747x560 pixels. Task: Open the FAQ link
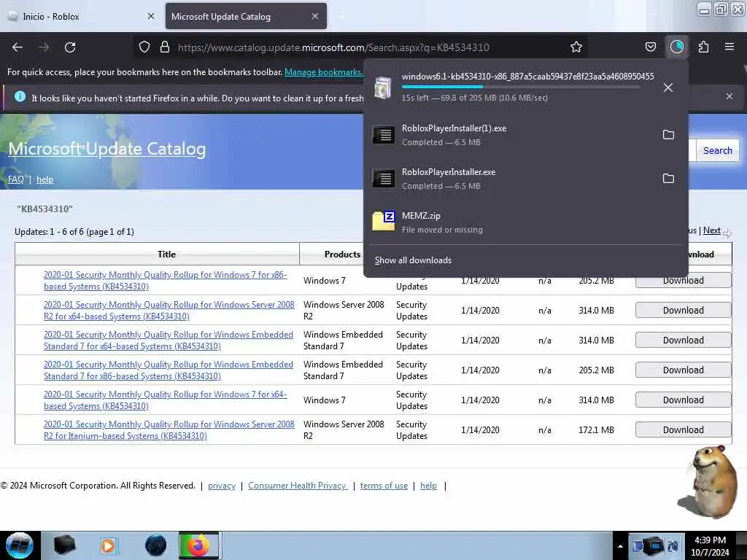16,179
